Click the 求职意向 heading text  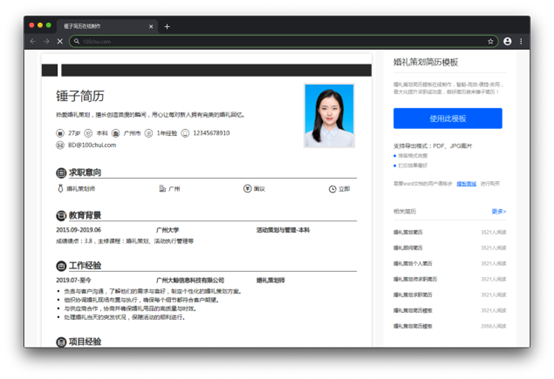(85, 172)
